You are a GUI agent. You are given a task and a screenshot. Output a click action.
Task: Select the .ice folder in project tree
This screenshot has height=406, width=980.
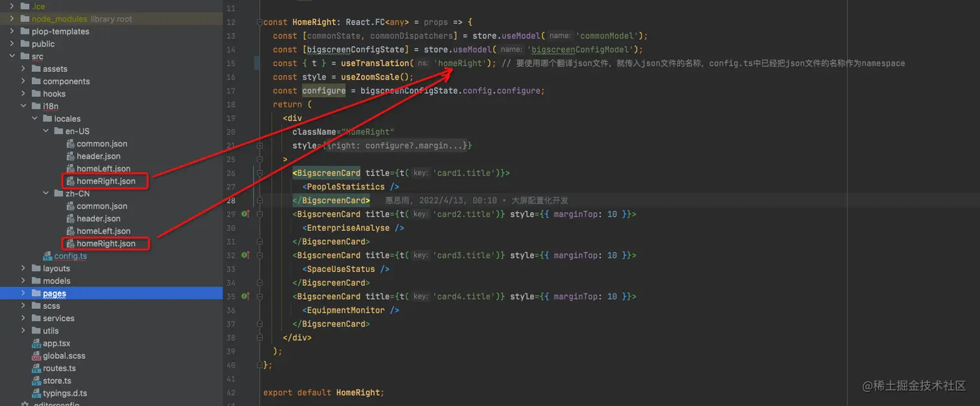tap(39, 6)
